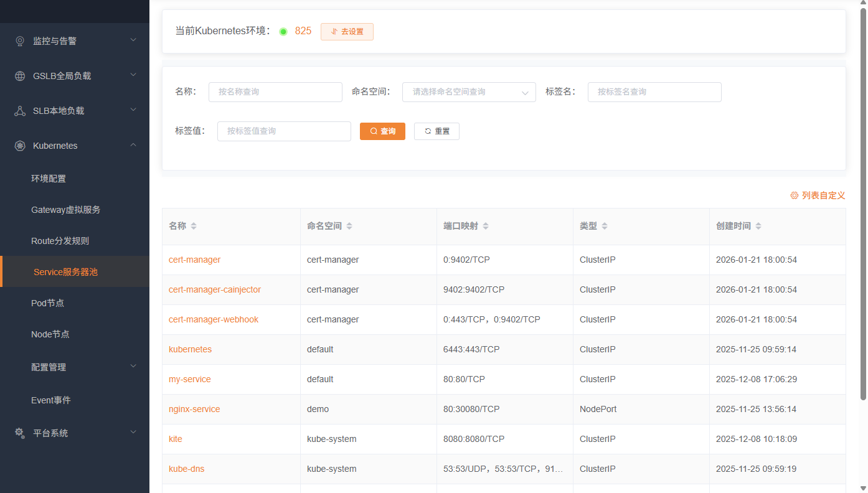Click the monitoring and alerts sidebar icon
Screen dimensions: 868x493
click(x=20, y=41)
